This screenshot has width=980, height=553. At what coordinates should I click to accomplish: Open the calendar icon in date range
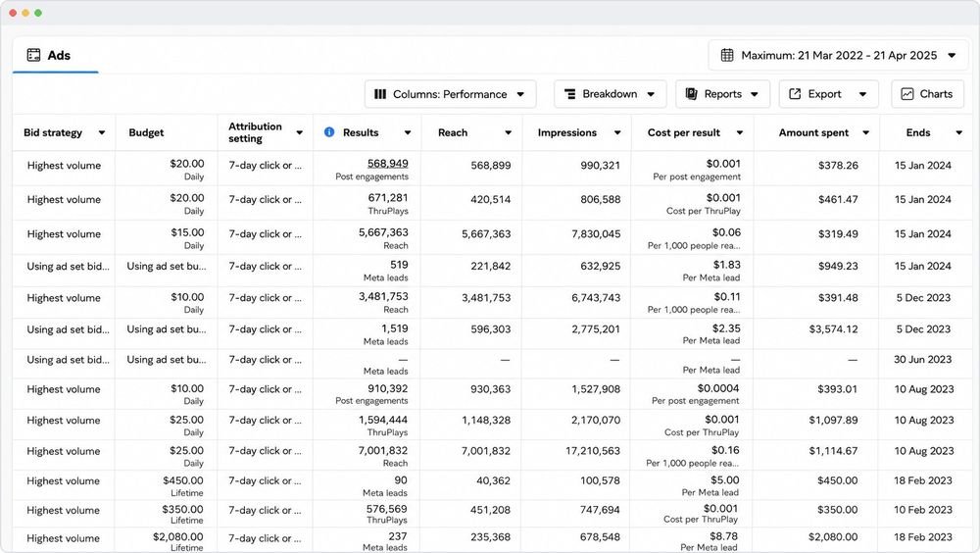727,55
